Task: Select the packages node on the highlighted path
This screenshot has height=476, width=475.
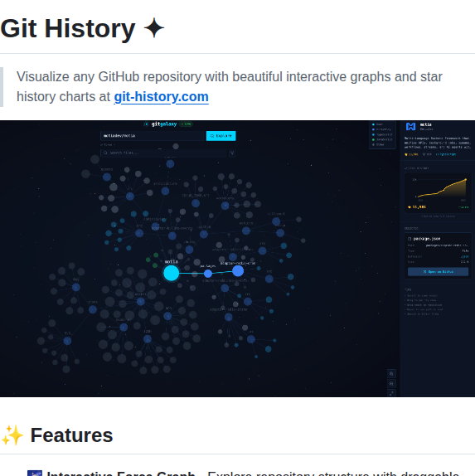Action: pyautogui.click(x=208, y=274)
